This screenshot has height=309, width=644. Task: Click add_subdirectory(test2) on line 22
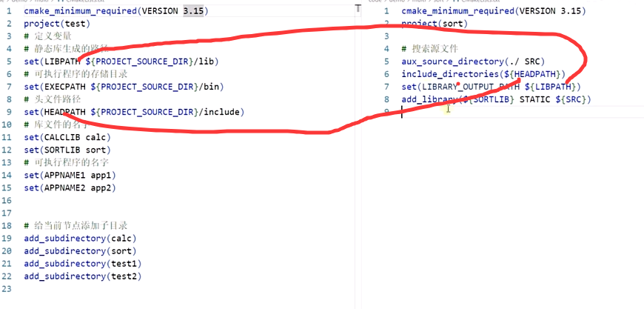pos(82,276)
